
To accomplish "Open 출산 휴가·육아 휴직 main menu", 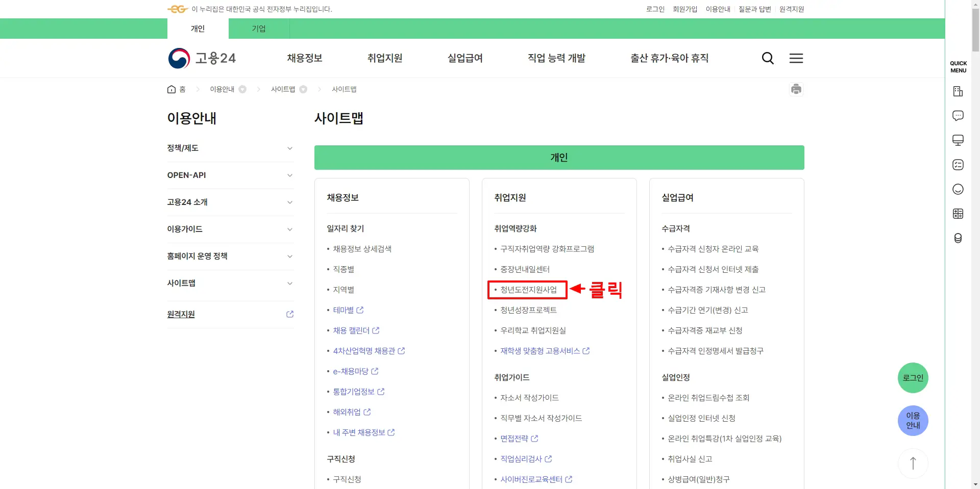I will point(669,58).
